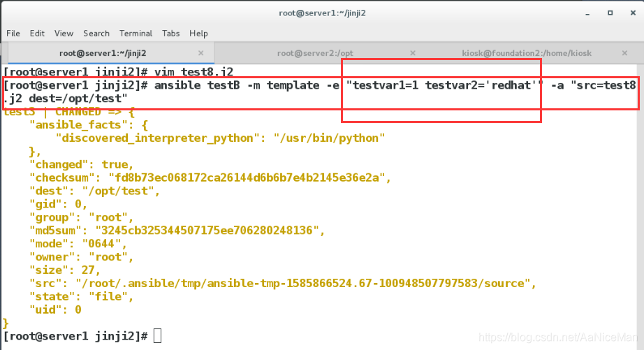
Task: Click the "gid": 0 line
Action: pos(58,204)
